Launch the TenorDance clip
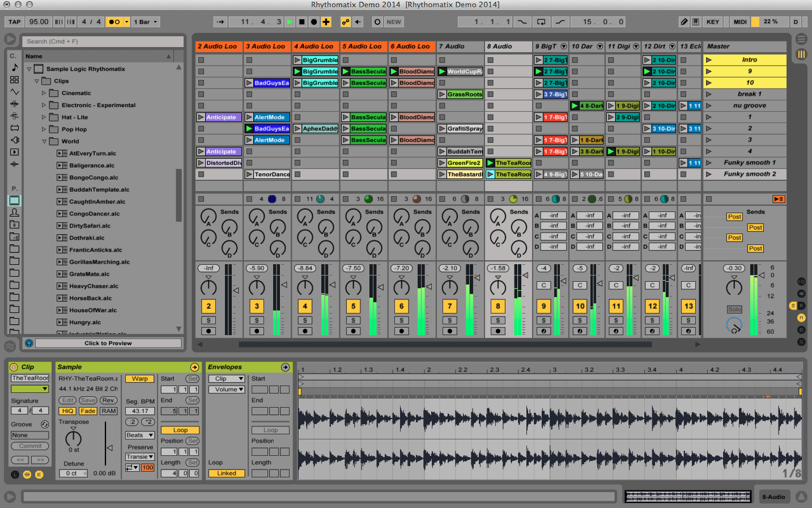The image size is (812, 508). (249, 174)
